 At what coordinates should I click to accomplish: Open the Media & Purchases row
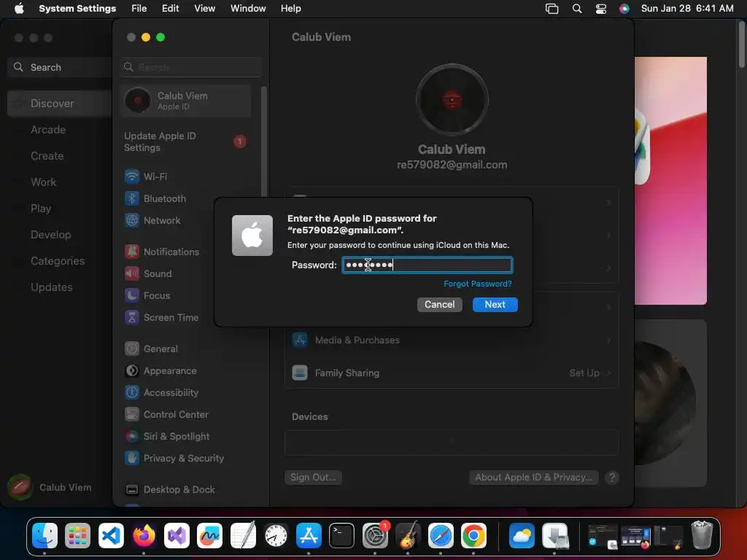(452, 341)
